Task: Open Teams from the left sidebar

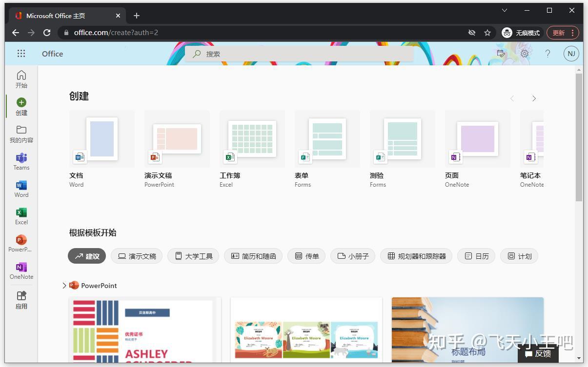Action: click(x=21, y=162)
